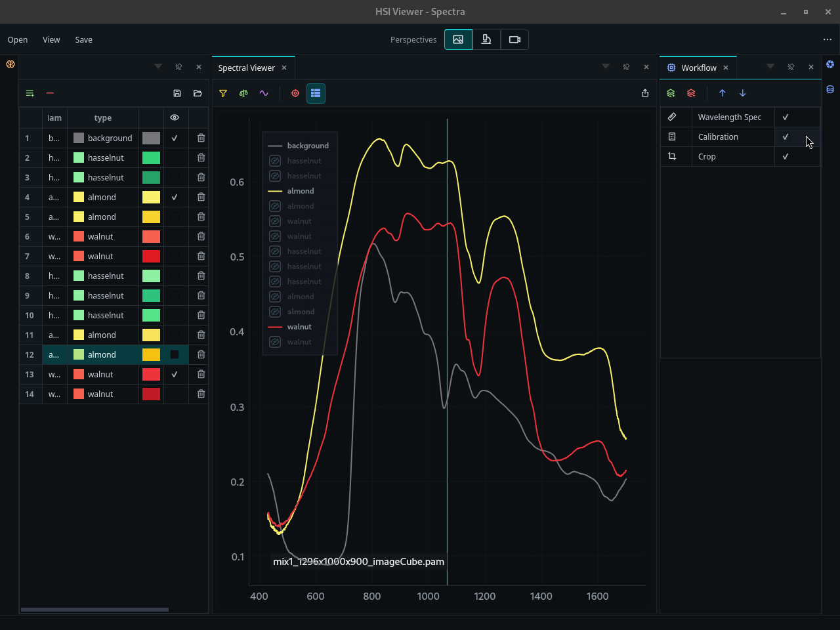Move workflow step up with the blue arrow

pos(723,93)
